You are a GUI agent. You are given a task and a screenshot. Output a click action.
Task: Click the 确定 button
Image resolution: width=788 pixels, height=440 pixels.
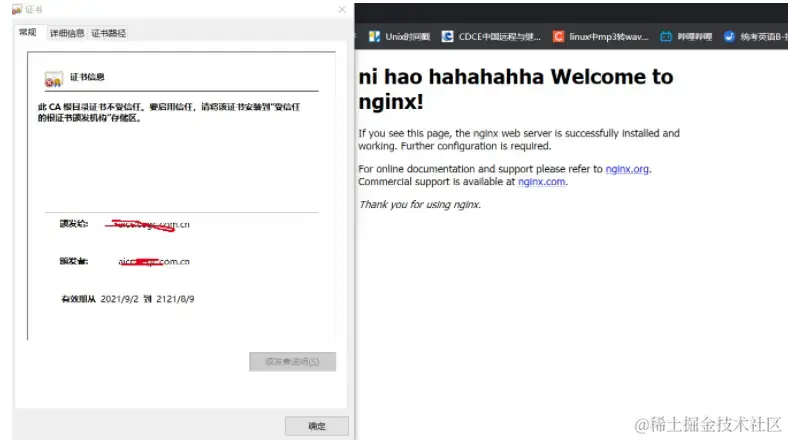click(x=317, y=426)
